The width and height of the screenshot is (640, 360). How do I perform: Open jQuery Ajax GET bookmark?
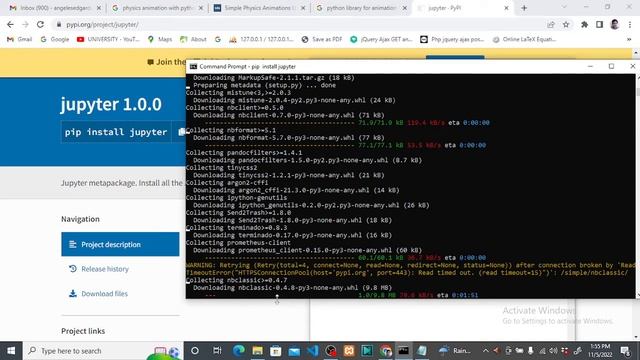pyautogui.click(x=381, y=39)
